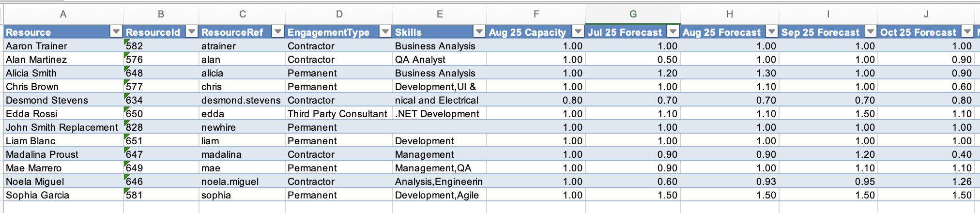Viewport: 980px width, 213px height.
Task: Expand the ResourceRef filter menu
Action: pyautogui.click(x=277, y=32)
